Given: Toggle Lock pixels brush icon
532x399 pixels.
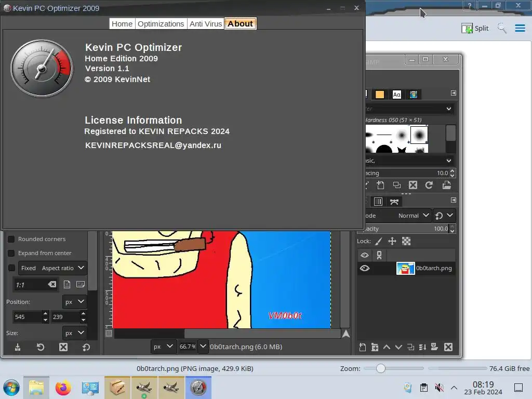Looking at the screenshot, I should coord(379,241).
